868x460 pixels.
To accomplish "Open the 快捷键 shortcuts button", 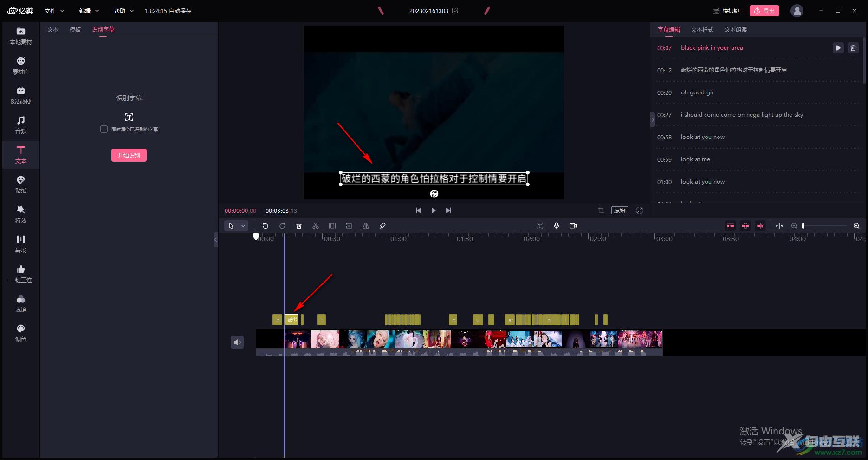I will pyautogui.click(x=726, y=11).
